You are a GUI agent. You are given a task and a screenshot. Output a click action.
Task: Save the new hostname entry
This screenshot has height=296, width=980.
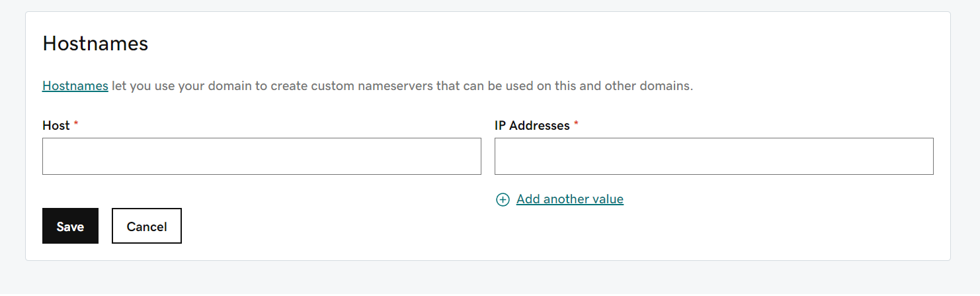[70, 226]
